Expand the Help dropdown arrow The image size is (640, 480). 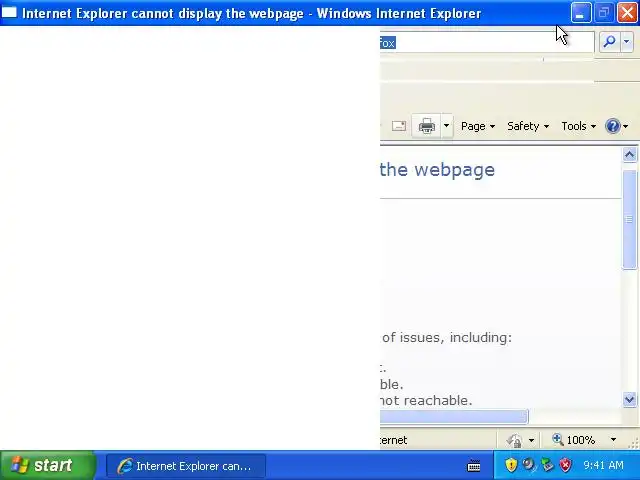pyautogui.click(x=626, y=127)
